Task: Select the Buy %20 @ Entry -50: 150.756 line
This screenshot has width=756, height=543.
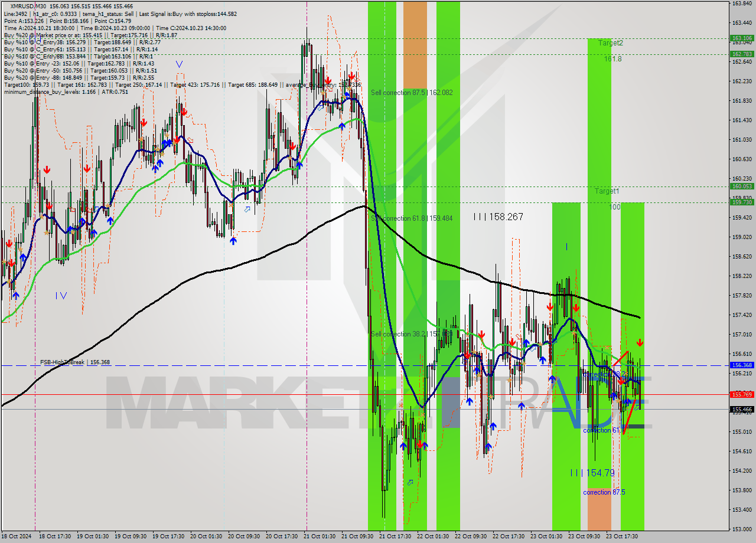Action: pos(80,70)
